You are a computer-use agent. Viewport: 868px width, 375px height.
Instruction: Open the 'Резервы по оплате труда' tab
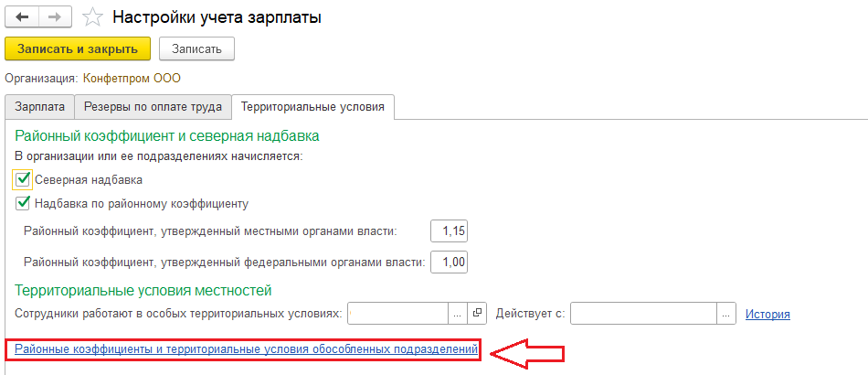point(153,107)
